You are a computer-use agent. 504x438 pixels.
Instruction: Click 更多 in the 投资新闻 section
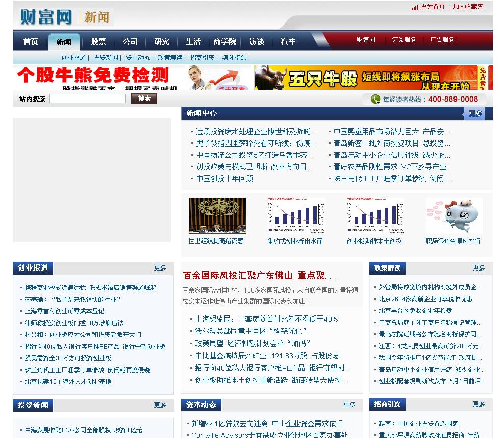[x=160, y=405]
